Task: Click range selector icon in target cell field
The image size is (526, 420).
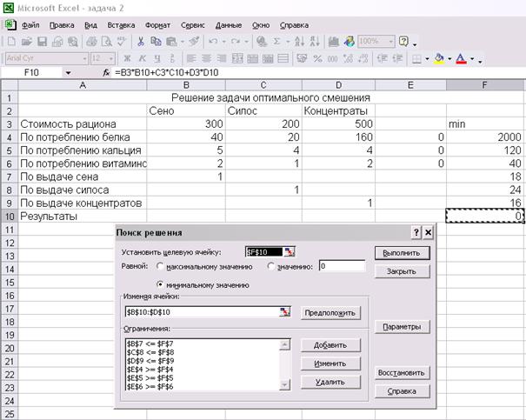Action: tap(290, 251)
